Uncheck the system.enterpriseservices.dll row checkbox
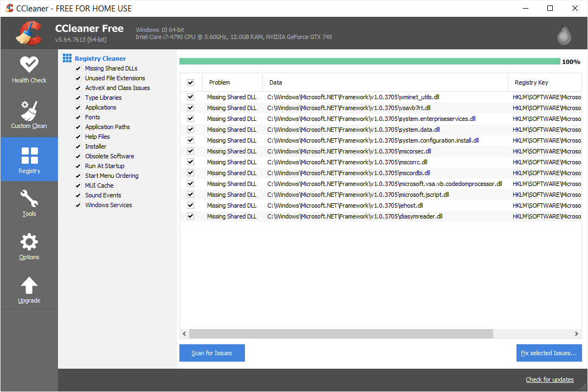588x392 pixels. 191,119
